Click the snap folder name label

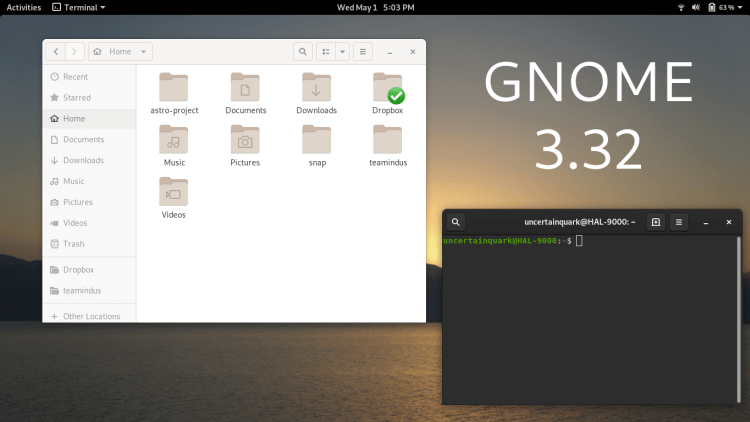[317, 163]
